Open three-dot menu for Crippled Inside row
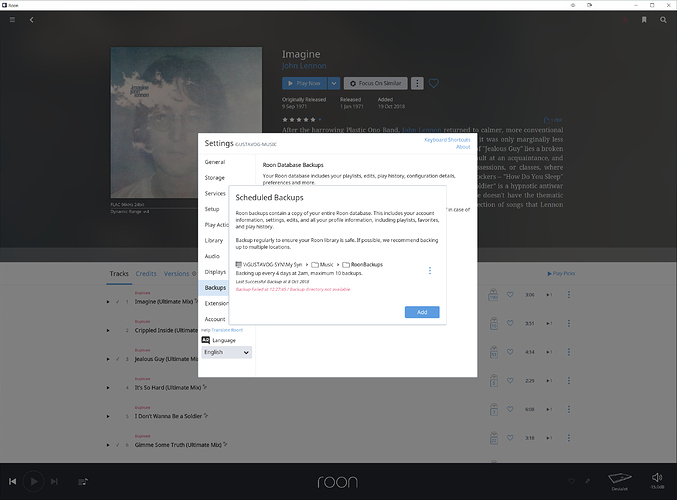Image resolution: width=677 pixels, height=500 pixels. coord(569,323)
